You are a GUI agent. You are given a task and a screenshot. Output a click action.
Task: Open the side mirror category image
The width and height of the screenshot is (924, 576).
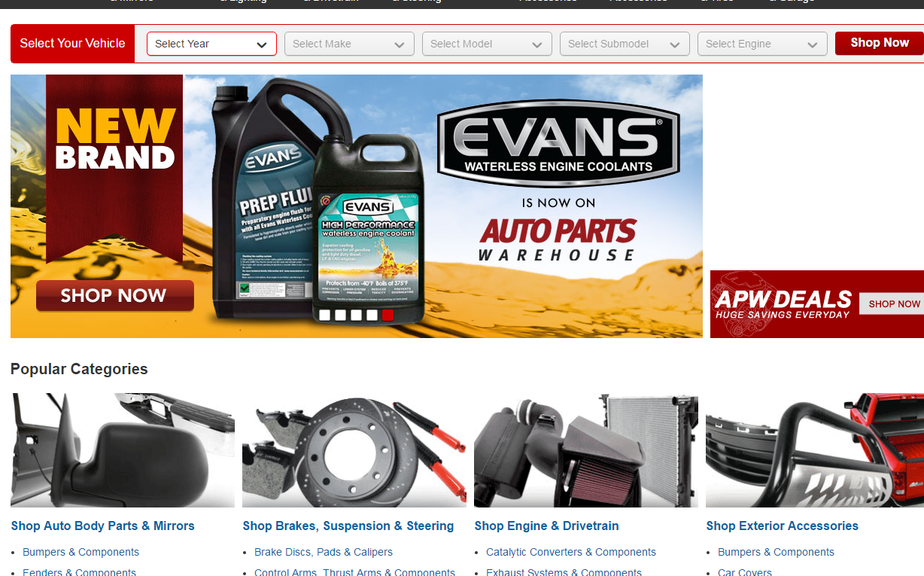pyautogui.click(x=123, y=450)
